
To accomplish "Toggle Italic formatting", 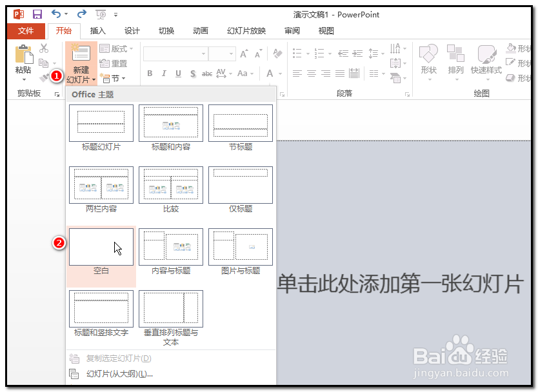I will pos(164,73).
